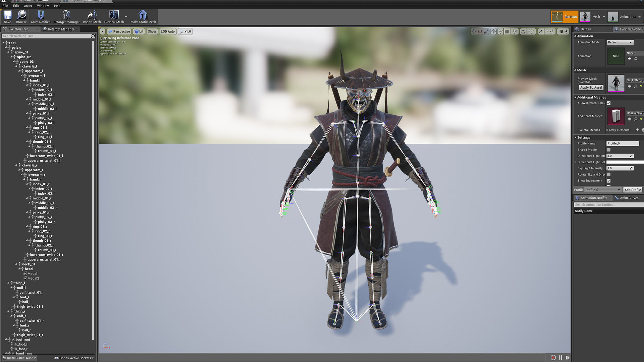Enable the Shared Profile checkbox

[608, 150]
